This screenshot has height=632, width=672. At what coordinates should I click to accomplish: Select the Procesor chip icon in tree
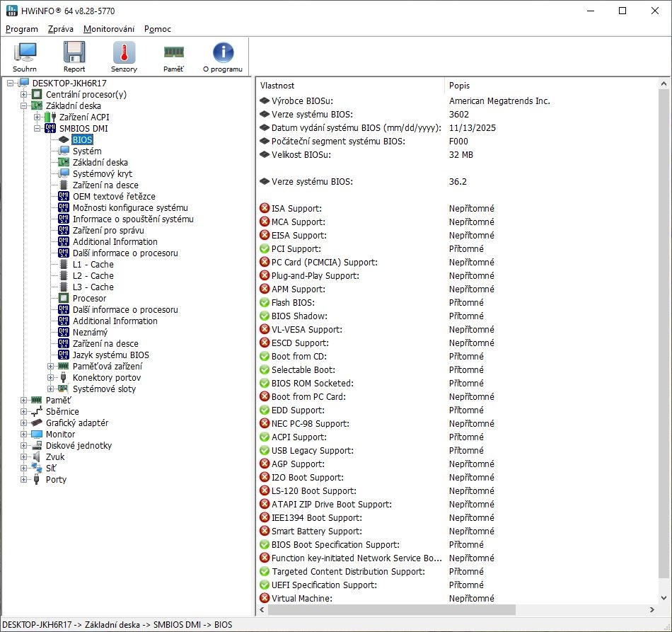coord(64,299)
